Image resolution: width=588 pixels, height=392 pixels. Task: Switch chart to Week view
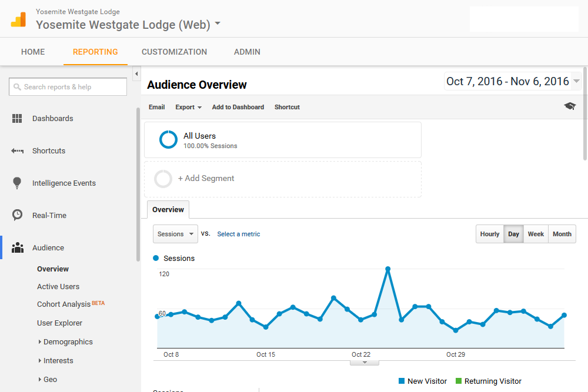[x=536, y=234]
